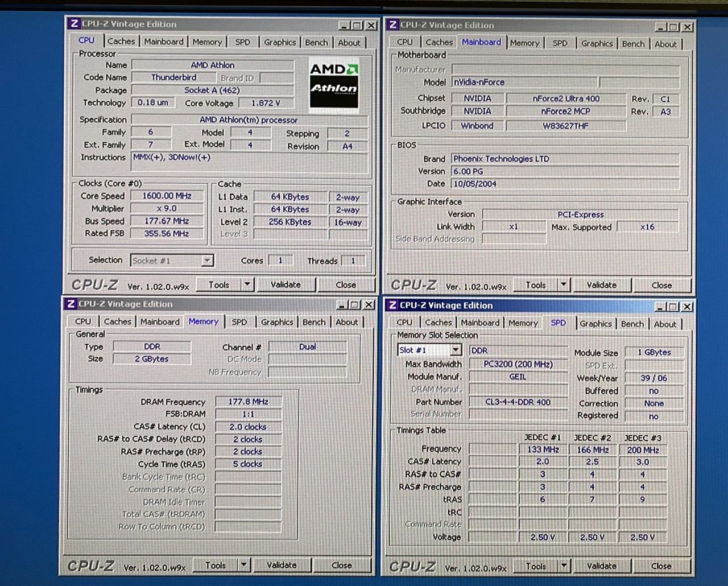Go to the SPD tab in the CPU window
Screen dimensions: 728x586
(x=243, y=42)
